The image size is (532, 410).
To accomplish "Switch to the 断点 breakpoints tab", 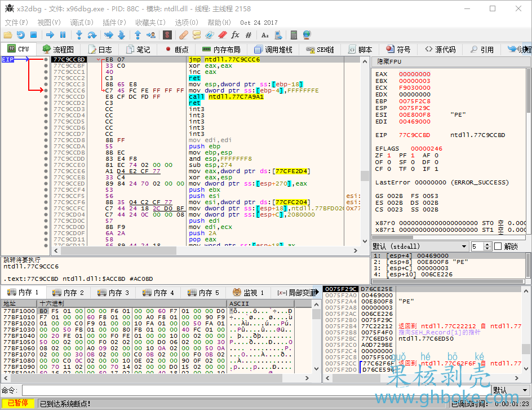I will (x=176, y=50).
